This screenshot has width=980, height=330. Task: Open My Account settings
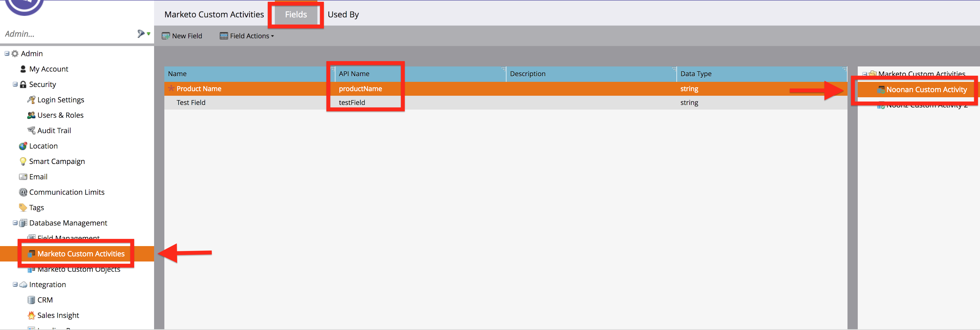49,69
